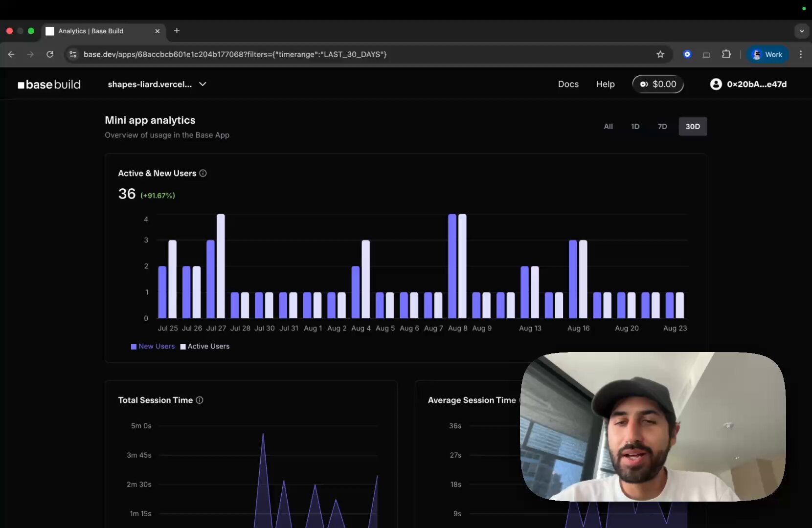Click the base build logo

tap(49, 84)
